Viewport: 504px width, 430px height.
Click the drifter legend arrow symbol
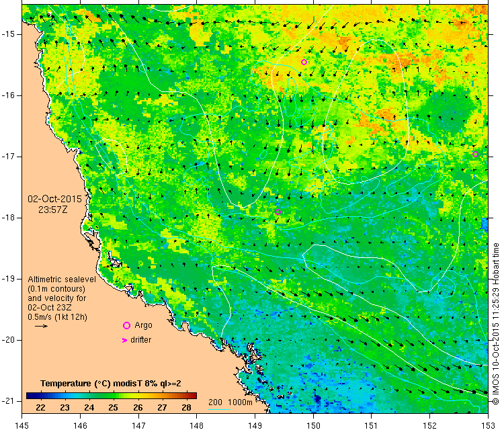point(125,340)
